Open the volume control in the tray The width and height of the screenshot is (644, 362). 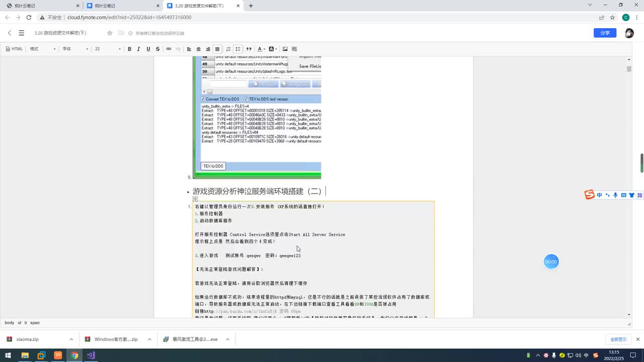coord(578,355)
